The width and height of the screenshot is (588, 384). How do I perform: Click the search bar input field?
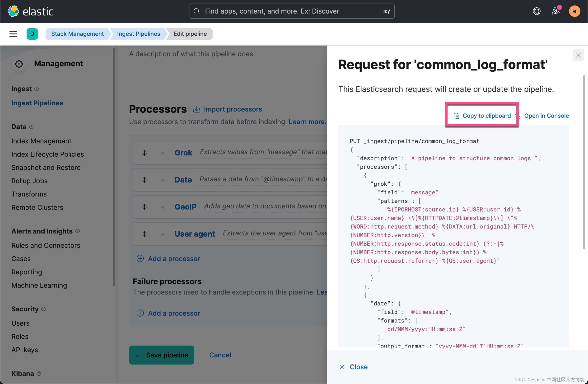[292, 11]
